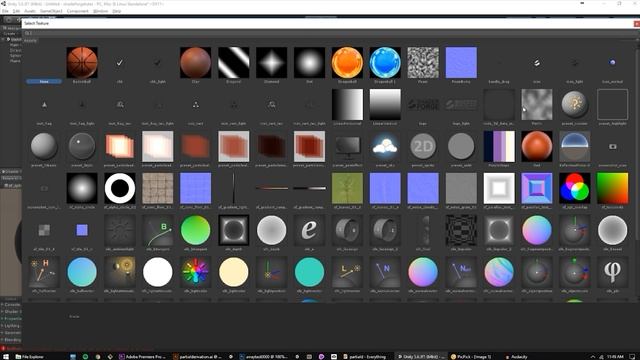
Task: Switch to Audacity in the taskbar
Action: pos(516,357)
